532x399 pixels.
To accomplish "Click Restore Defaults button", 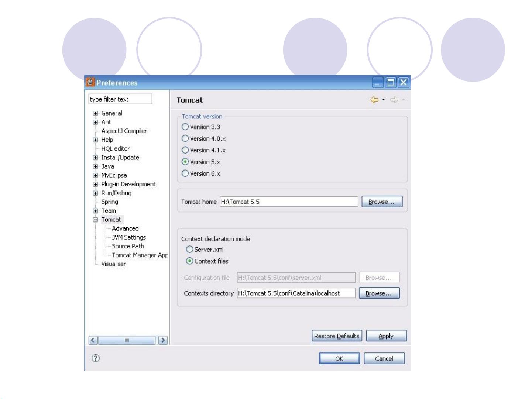I will point(337,336).
